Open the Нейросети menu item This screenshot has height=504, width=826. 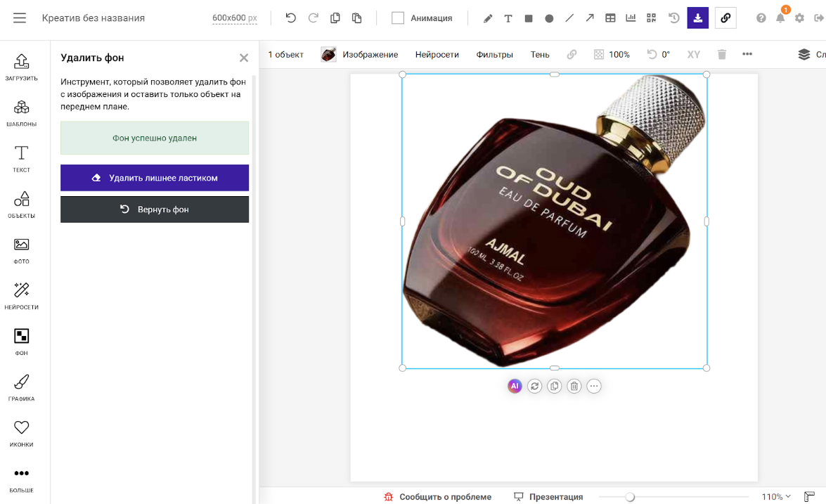coord(437,54)
